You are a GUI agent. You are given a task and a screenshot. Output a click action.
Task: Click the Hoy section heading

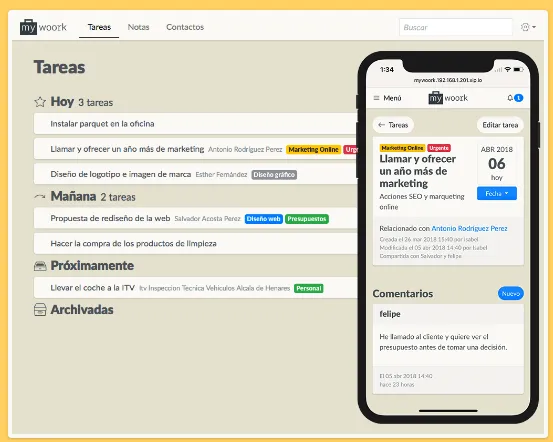[62, 102]
